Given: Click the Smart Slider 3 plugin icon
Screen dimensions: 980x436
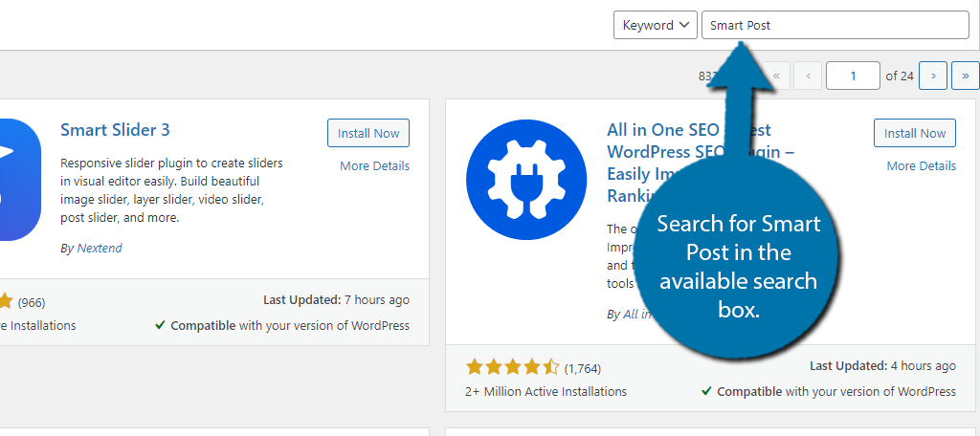Looking at the screenshot, I should (20, 180).
